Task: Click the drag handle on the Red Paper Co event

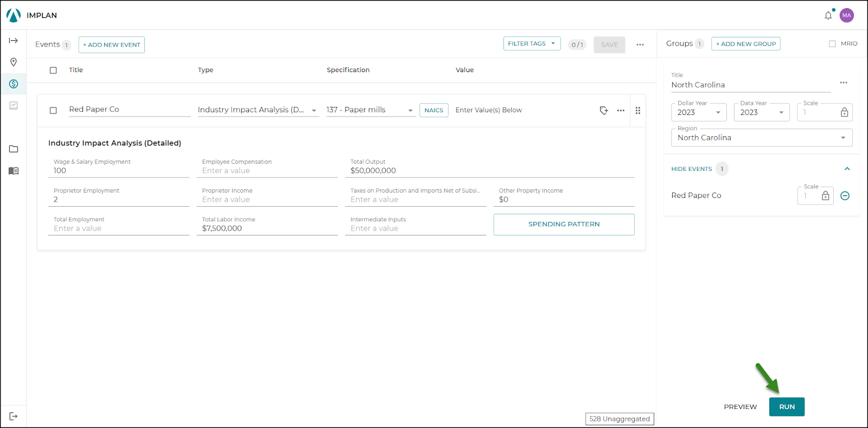Action: point(638,110)
